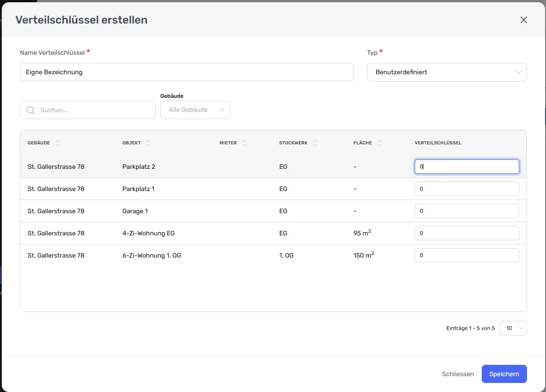This screenshot has width=546, height=392.
Task: Select Verteilschlüssel input for Parkplatz 2
Action: [467, 167]
